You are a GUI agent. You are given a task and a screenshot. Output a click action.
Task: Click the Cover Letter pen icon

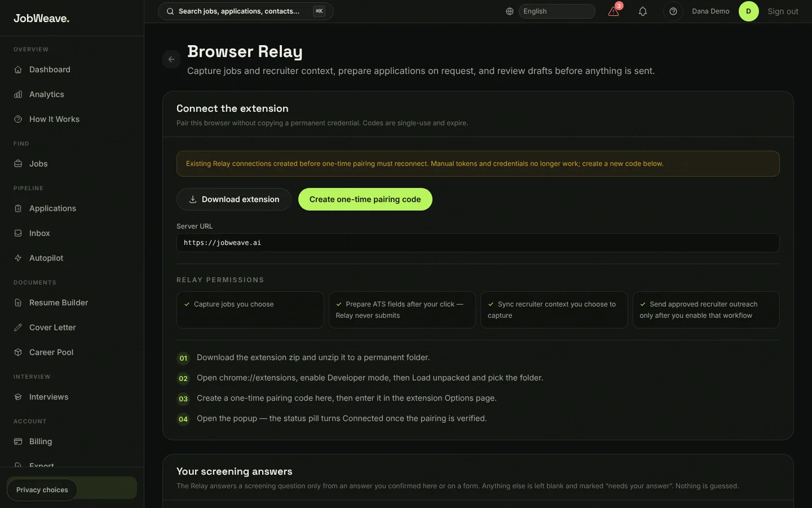[x=18, y=327]
